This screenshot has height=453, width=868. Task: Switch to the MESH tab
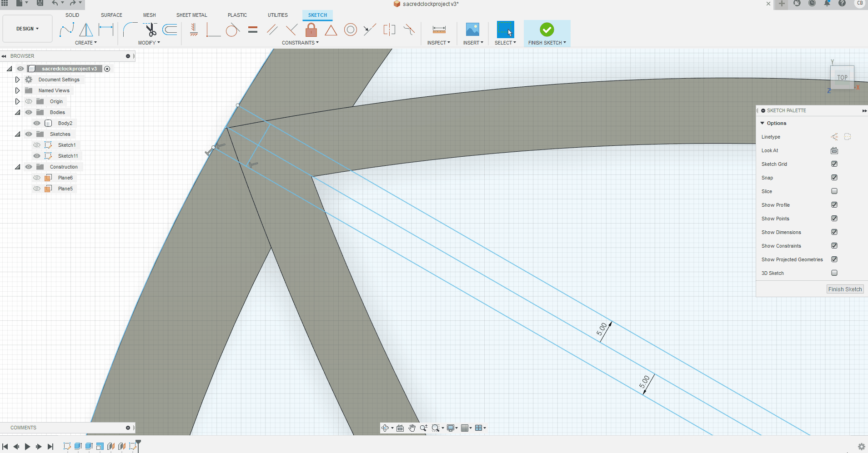click(x=150, y=15)
